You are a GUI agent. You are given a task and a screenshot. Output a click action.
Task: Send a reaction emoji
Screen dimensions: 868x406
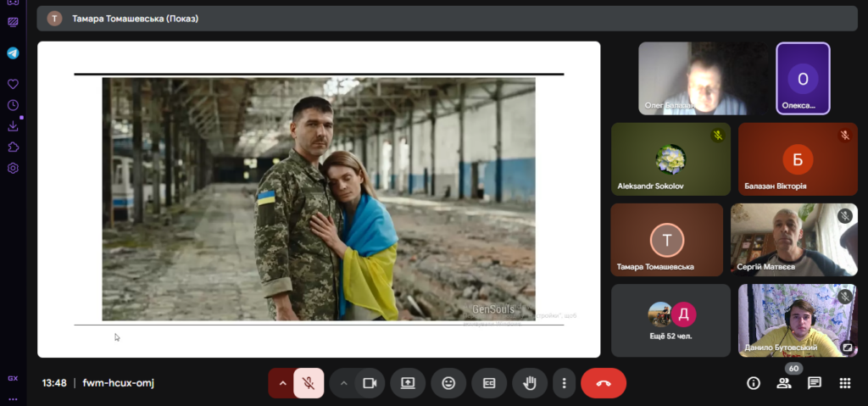[x=448, y=383]
